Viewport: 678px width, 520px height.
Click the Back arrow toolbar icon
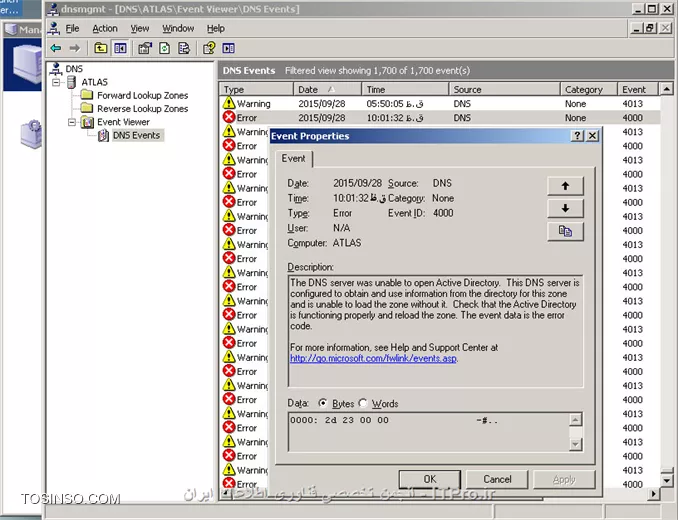(x=56, y=48)
